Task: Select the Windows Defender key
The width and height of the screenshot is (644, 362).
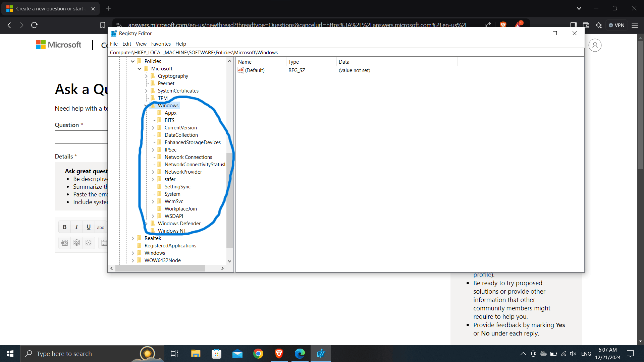Action: (x=179, y=224)
